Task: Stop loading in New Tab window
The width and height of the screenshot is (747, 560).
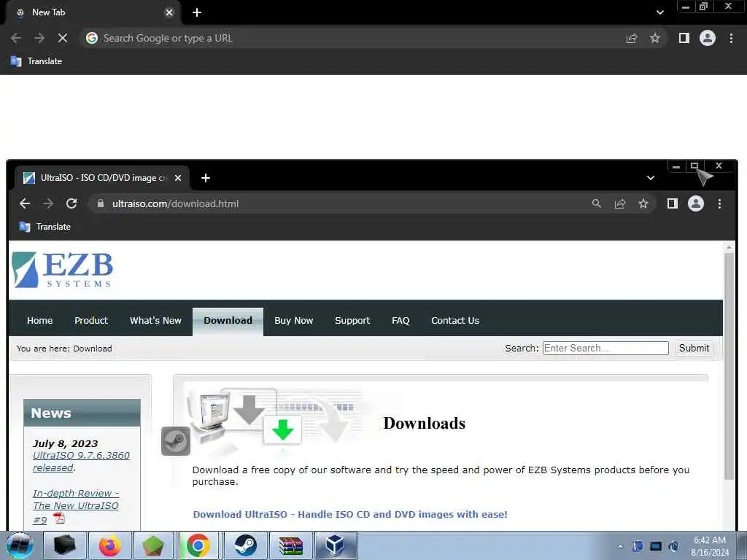Action: (63, 38)
